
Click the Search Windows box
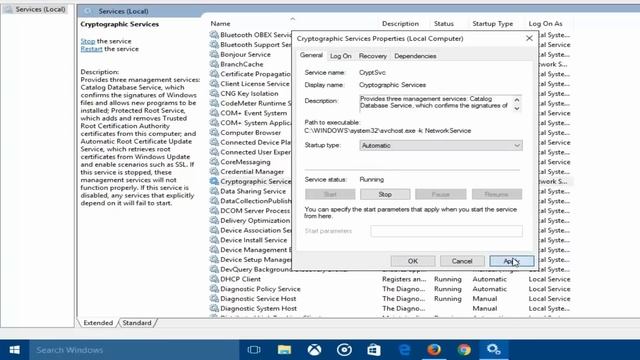134,350
